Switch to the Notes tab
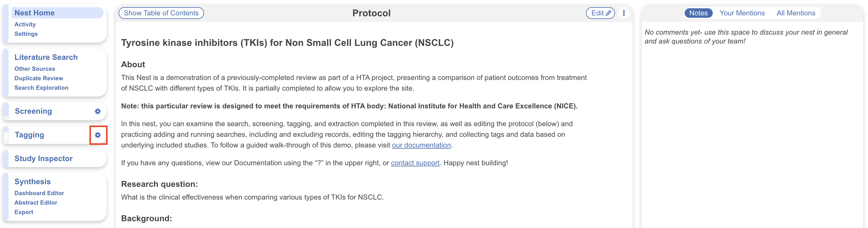868x228 pixels. click(x=698, y=13)
